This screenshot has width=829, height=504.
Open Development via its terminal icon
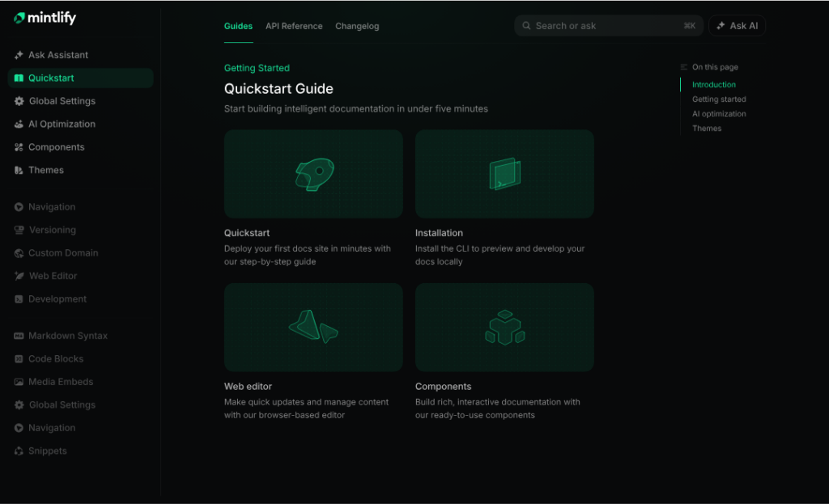point(18,299)
